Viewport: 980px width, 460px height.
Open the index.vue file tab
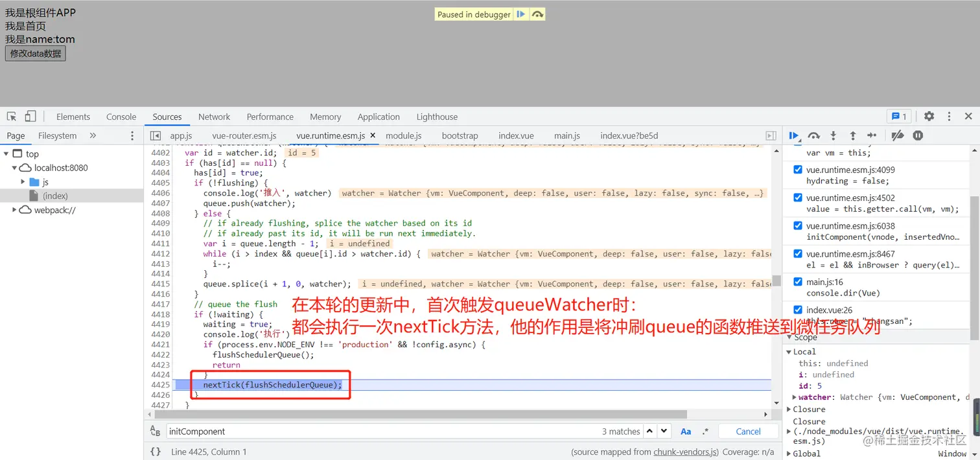click(x=516, y=135)
